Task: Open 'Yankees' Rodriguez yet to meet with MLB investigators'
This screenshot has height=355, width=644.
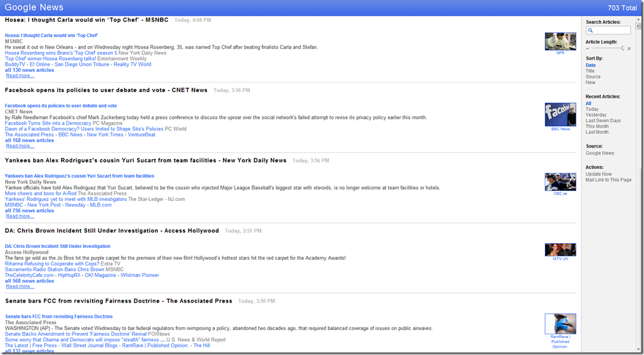Action: [x=66, y=199]
